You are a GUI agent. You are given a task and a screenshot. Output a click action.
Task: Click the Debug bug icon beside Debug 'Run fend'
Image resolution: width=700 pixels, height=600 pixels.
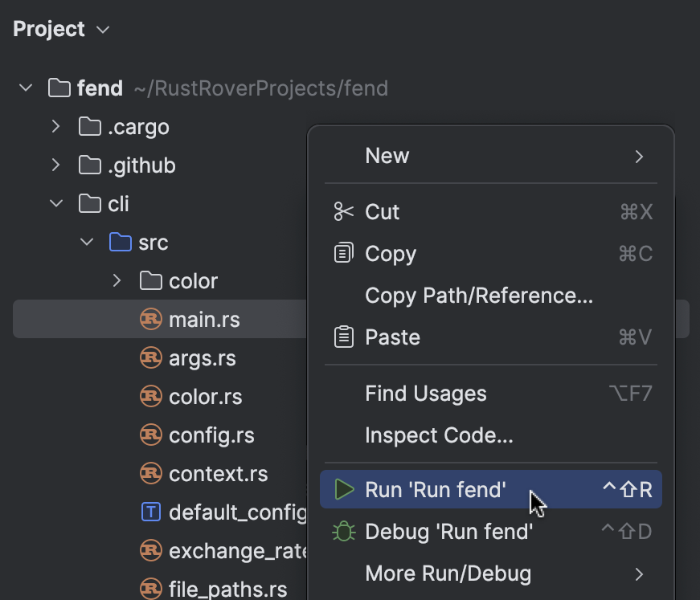344,531
